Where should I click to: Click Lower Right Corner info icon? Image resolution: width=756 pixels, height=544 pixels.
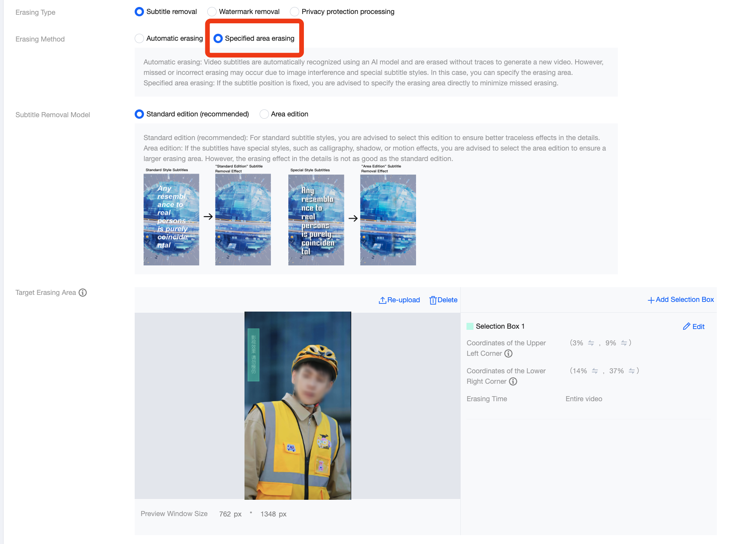tap(513, 381)
